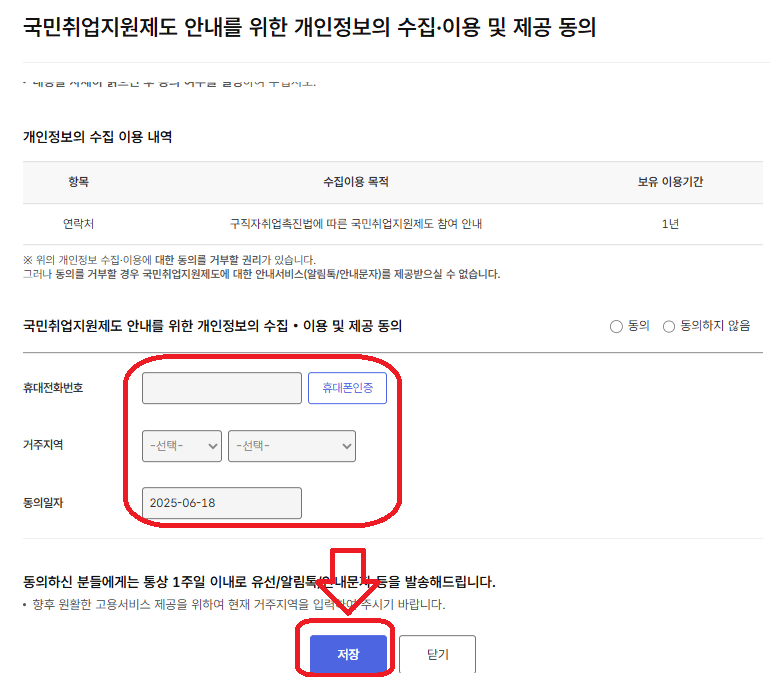Screen dimensions: 770x682
Task: Click the note beginning 향후 원활한 고용서비스 제공을
Action: 239,604
